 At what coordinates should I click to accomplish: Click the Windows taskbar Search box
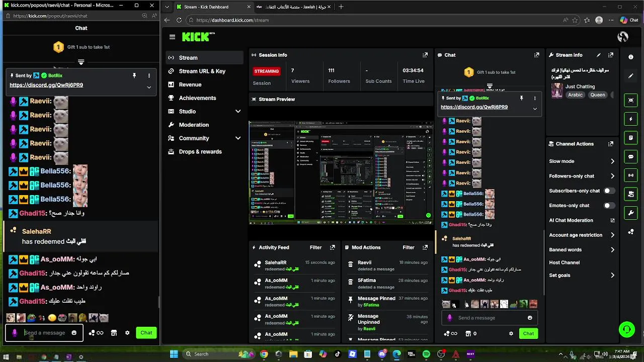pos(218,354)
